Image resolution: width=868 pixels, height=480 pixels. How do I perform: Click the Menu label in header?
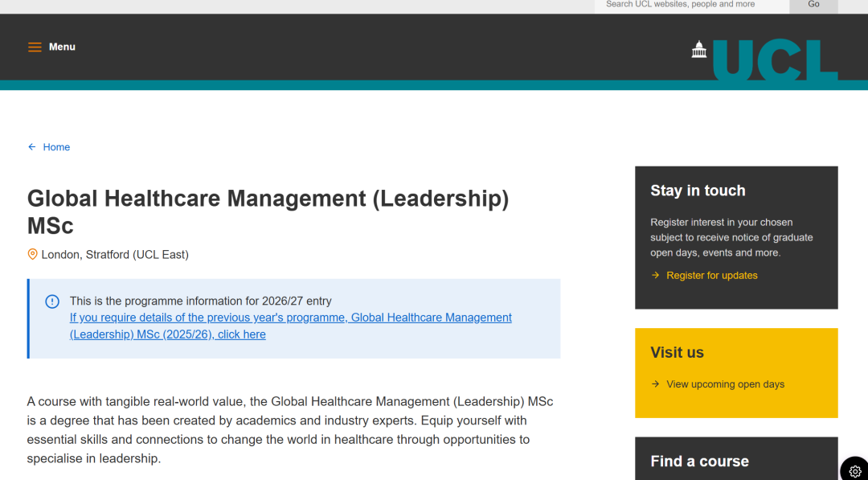[x=62, y=47]
